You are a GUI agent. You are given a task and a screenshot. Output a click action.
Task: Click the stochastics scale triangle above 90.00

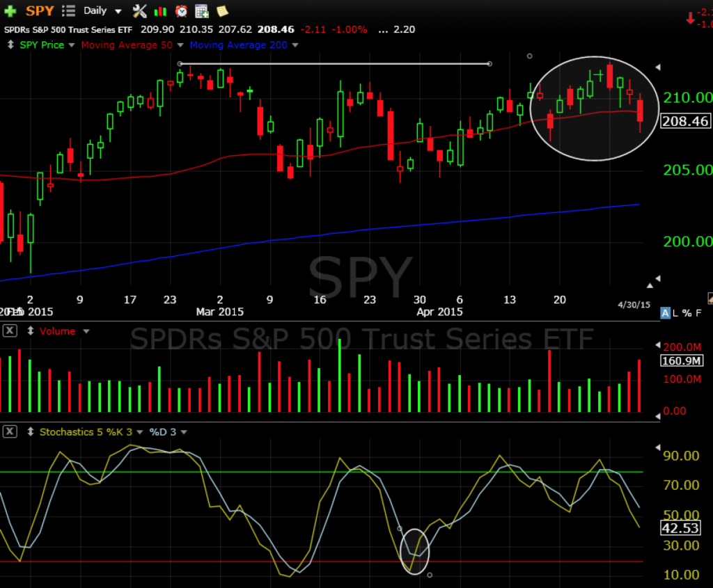[657, 447]
